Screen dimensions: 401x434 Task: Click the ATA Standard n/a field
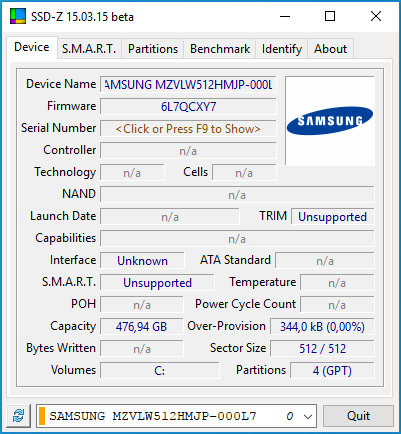pos(325,261)
